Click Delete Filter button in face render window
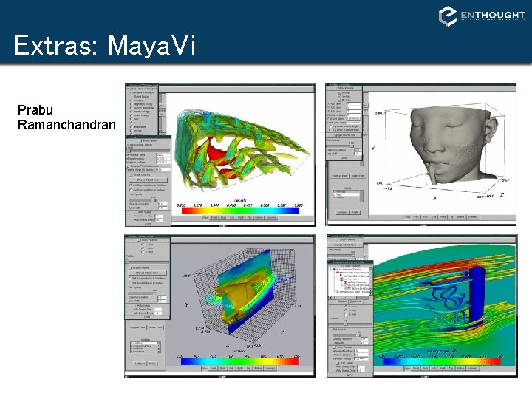This screenshot has width=532, height=399. [x=358, y=176]
